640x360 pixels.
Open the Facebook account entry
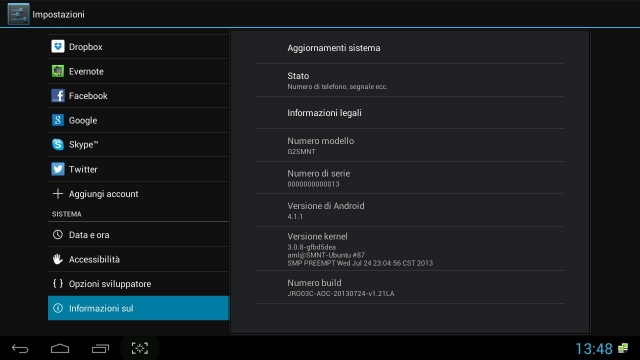[138, 96]
